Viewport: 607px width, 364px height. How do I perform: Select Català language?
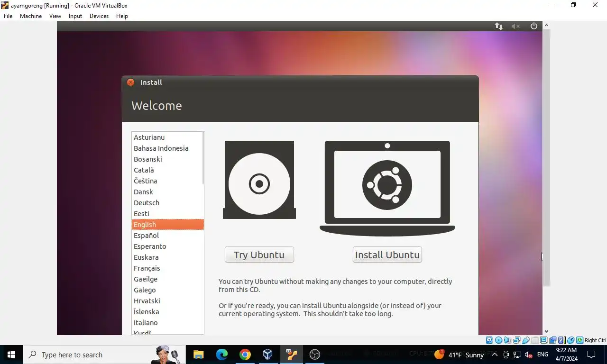click(167, 170)
